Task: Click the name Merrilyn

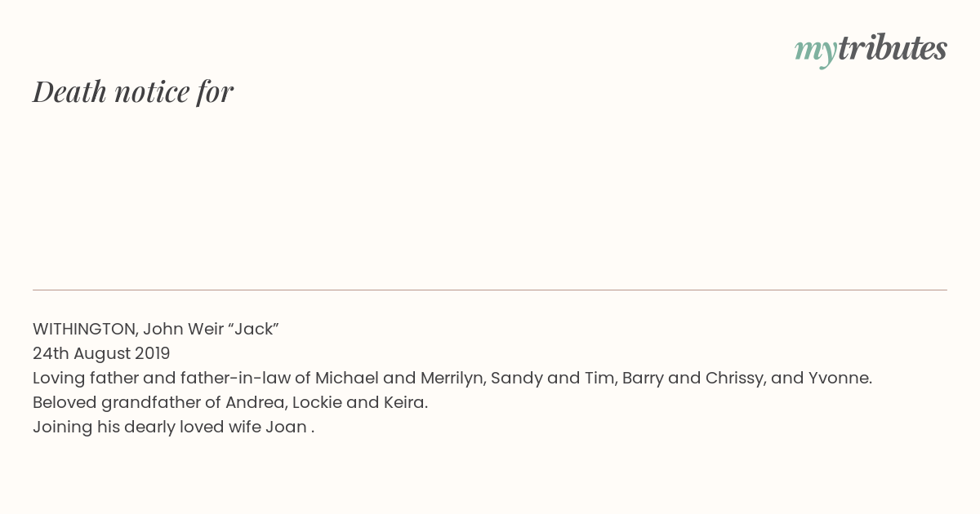Action: click(451, 379)
